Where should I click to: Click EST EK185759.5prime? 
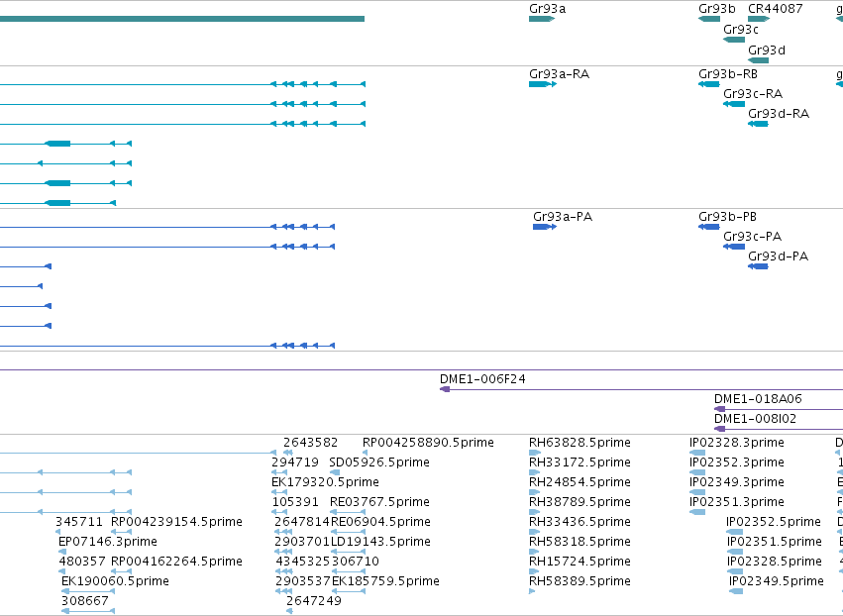point(349,591)
